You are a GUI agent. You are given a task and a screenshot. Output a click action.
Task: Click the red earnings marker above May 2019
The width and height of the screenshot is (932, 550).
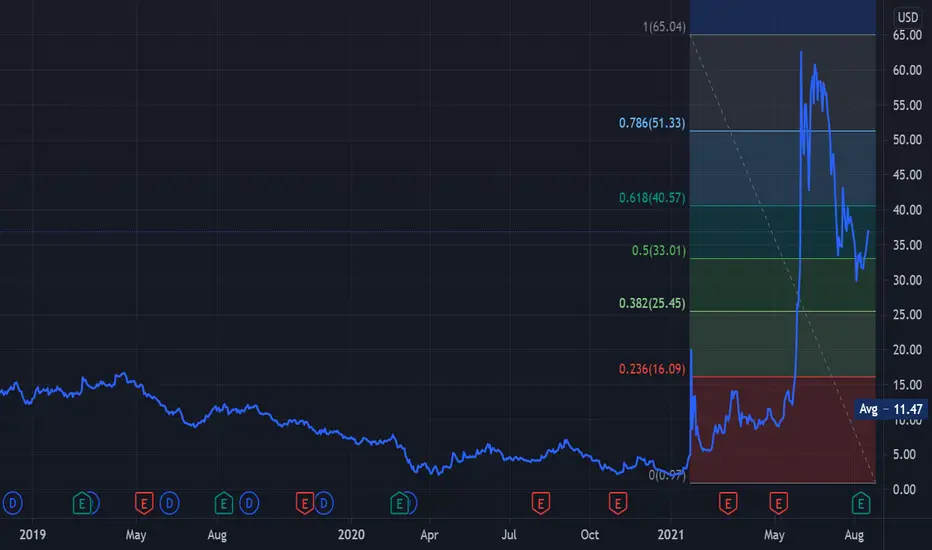click(144, 504)
